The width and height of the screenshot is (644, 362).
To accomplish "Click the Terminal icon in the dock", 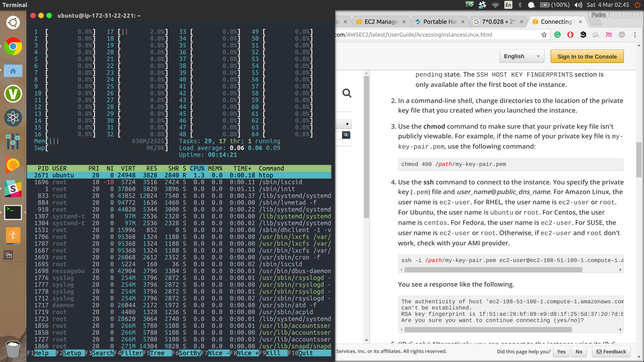I will pos(13,212).
